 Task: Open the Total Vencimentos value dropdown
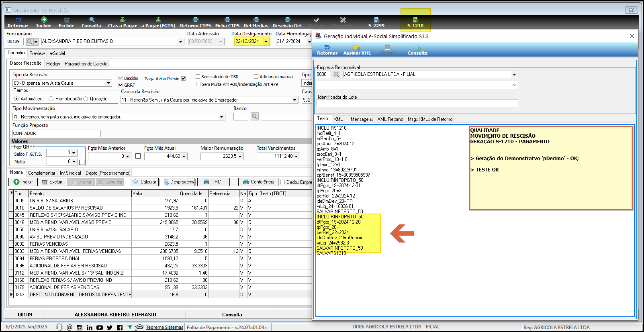[x=297, y=156]
